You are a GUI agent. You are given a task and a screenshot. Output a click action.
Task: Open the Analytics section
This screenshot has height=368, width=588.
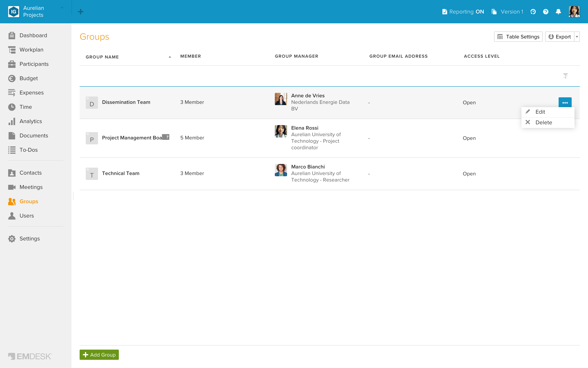25,121
